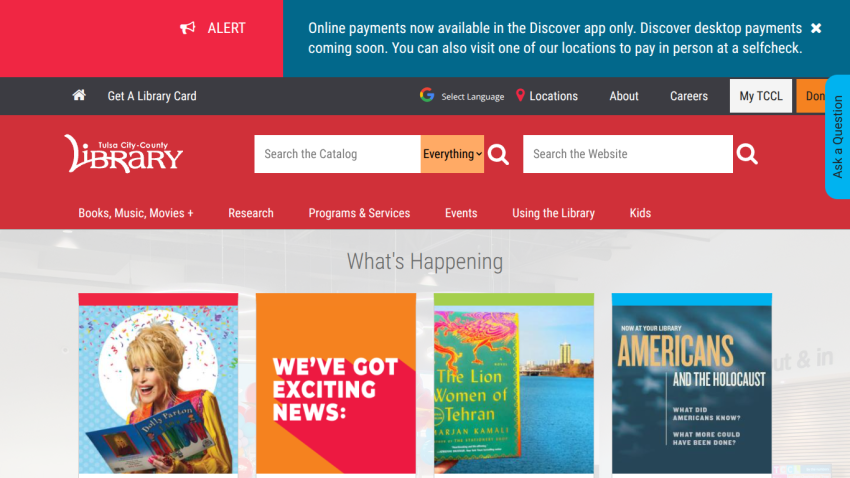Viewport: 850px width, 478px height.
Task: Click the orange Donate button
Action: [x=811, y=96]
